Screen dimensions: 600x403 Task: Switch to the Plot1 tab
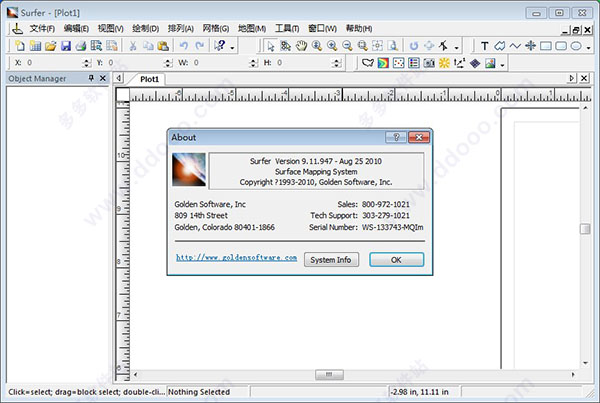(149, 79)
